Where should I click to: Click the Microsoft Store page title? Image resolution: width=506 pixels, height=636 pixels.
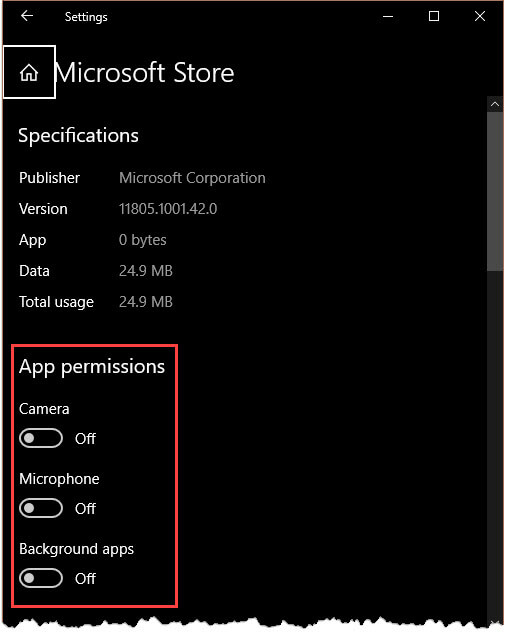pyautogui.click(x=144, y=73)
